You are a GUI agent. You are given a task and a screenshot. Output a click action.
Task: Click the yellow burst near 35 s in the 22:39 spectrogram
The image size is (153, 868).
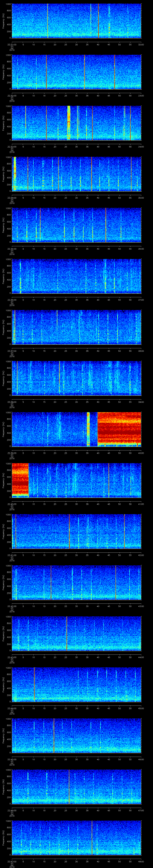(x=88, y=429)
